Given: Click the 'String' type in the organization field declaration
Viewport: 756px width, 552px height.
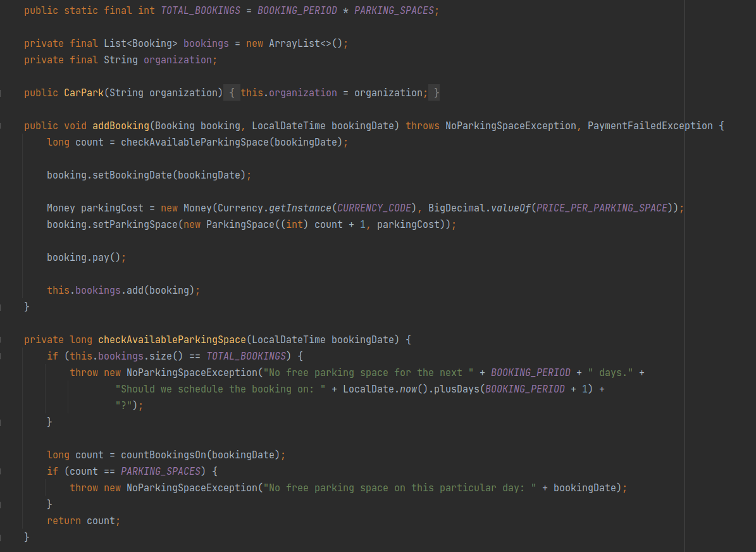Looking at the screenshot, I should tap(121, 60).
